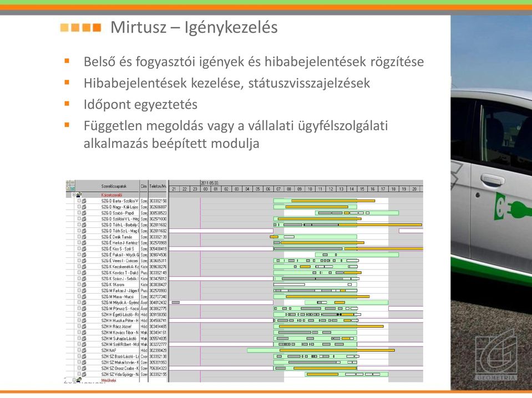
Task: Click the SZG M Pónusz S - Kocsi crew name
Action: pyautogui.click(x=120, y=308)
